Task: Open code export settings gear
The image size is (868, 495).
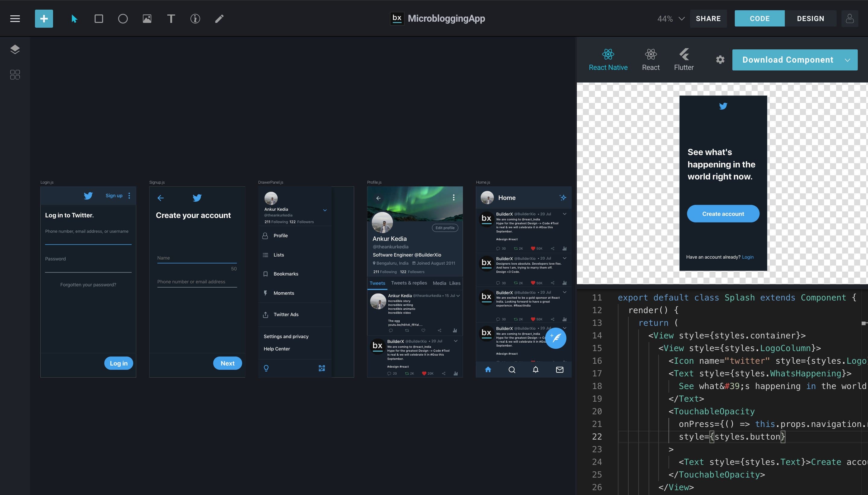Action: 720,60
